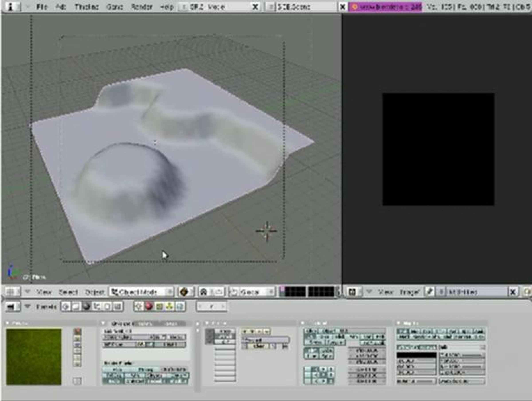
Task: Open the Panels menu in buttons header
Action: [46, 307]
